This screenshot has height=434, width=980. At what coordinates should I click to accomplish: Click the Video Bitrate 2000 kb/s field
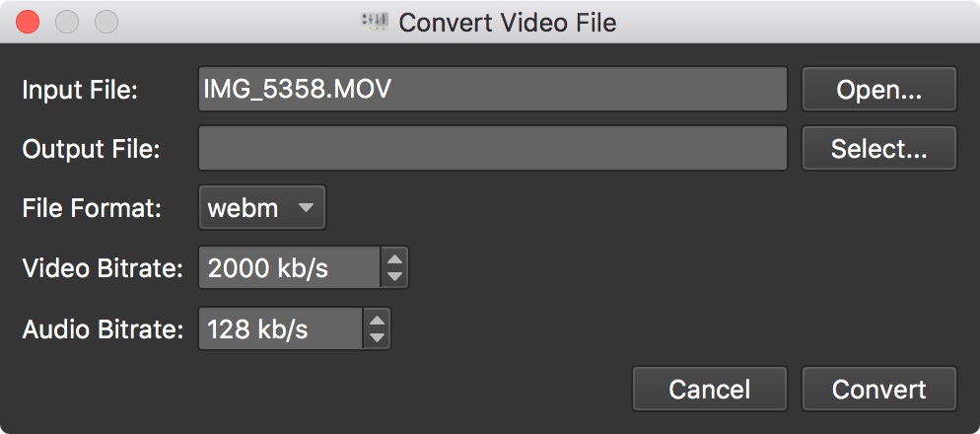tap(289, 268)
